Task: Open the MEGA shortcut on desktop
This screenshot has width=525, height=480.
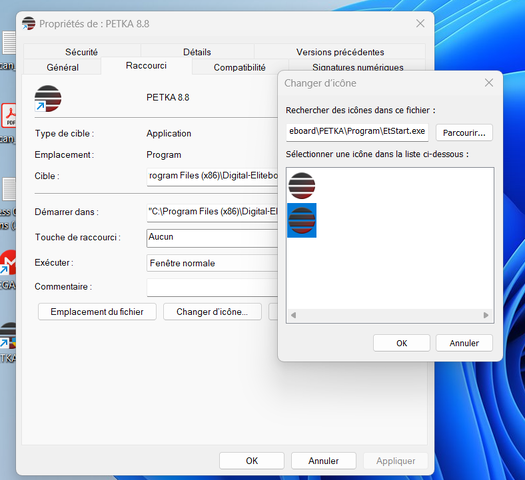Action: click(8, 263)
